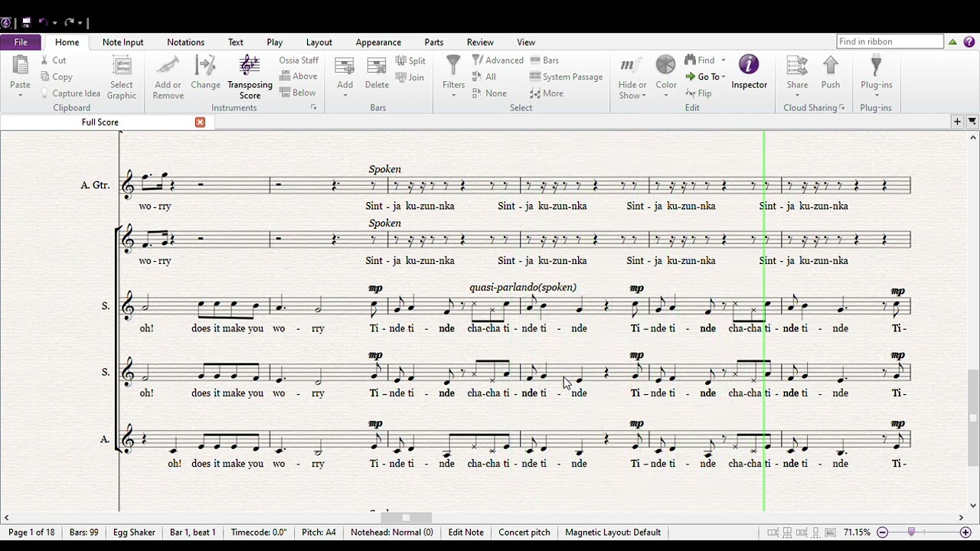This screenshot has height=551, width=980.
Task: Click the Ossia Staff Above icon
Action: [285, 77]
